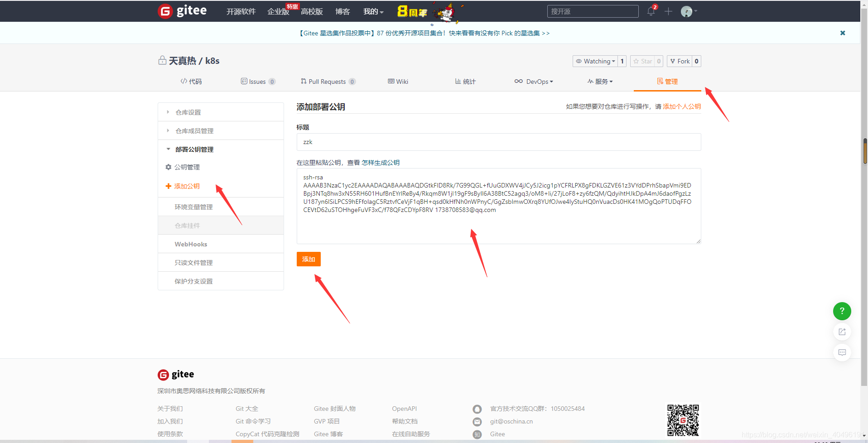Click the Zhihu icon next to the footer Gitee link

477,434
